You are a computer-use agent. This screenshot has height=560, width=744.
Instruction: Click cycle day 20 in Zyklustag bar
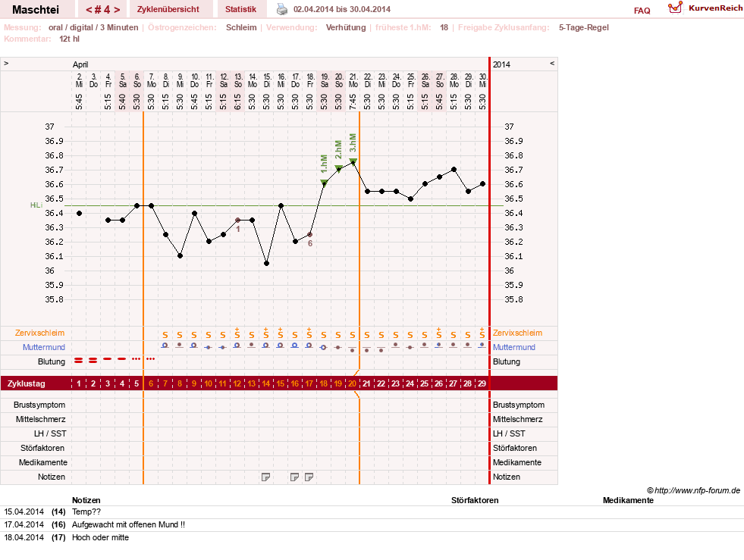tap(352, 383)
